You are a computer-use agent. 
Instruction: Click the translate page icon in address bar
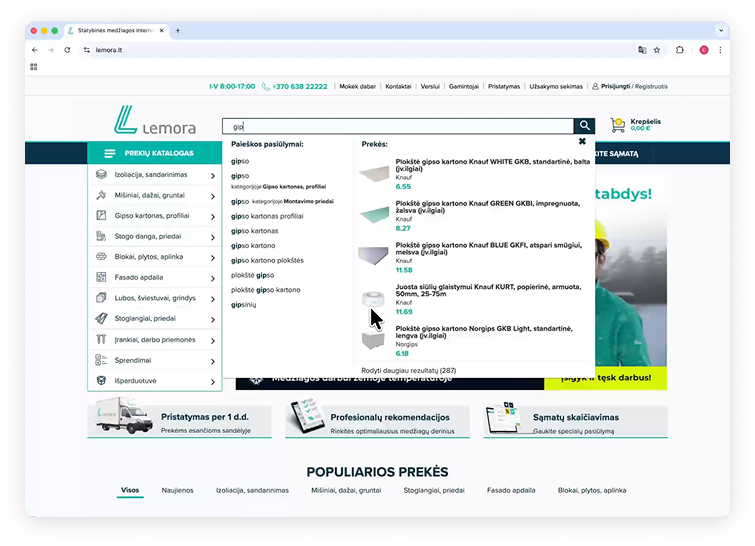point(642,50)
